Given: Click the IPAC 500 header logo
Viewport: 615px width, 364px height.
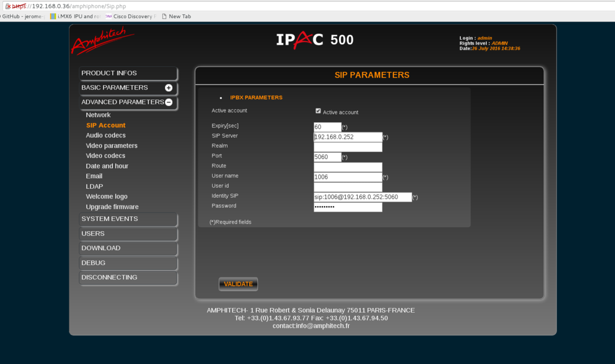Looking at the screenshot, I should [x=315, y=41].
